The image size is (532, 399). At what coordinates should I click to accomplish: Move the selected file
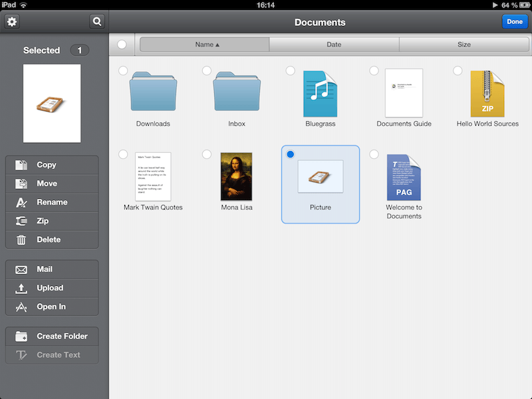51,184
